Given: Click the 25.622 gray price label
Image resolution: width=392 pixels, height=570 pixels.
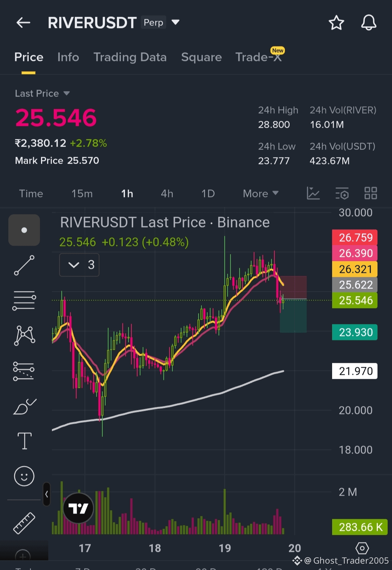Looking at the screenshot, I should click(355, 285).
